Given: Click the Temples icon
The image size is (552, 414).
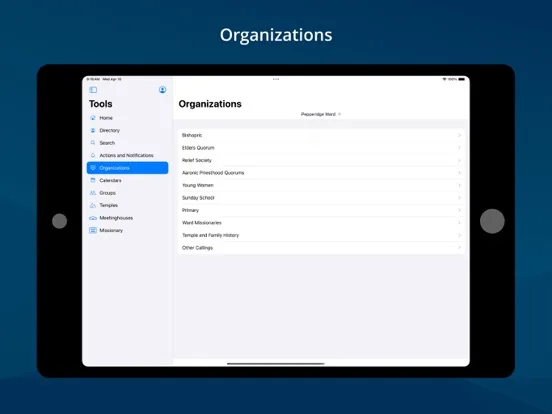Looking at the screenshot, I should coord(93,205).
